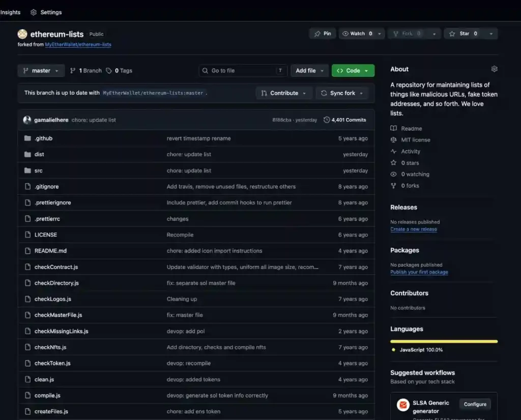The height and width of the screenshot is (420, 521).
Task: Click the checkContract.js file icon
Action: [x=28, y=267]
